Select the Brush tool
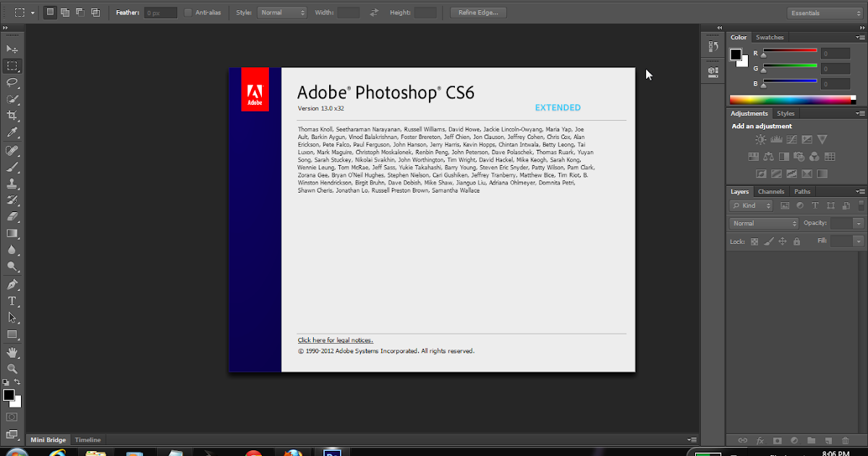Screen dimensions: 868x456 coord(12,166)
